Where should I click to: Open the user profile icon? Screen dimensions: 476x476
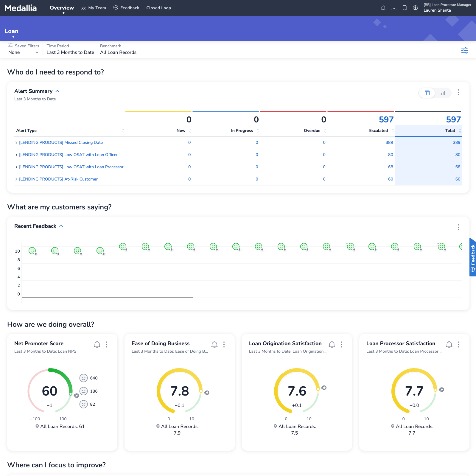tap(415, 8)
